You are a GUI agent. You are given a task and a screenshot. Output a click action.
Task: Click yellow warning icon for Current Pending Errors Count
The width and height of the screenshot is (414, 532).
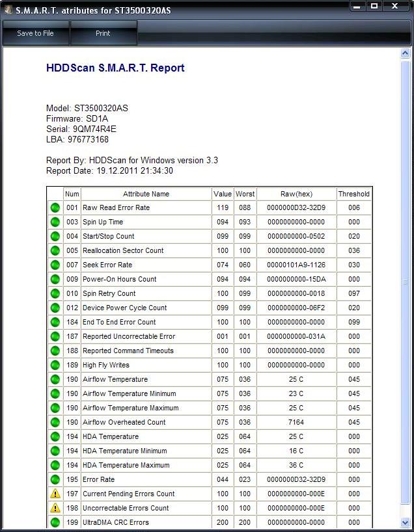[55, 494]
